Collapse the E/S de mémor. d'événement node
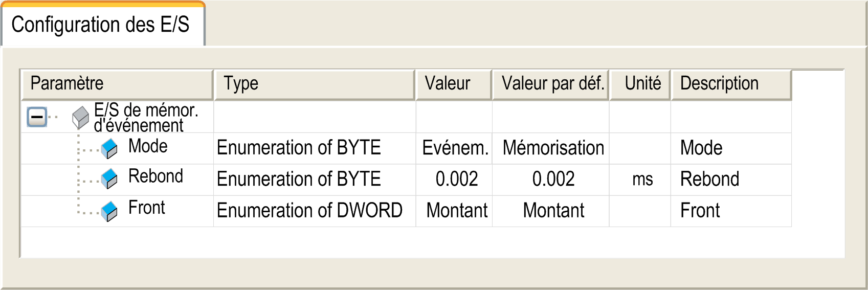868x290 pixels. (x=37, y=117)
